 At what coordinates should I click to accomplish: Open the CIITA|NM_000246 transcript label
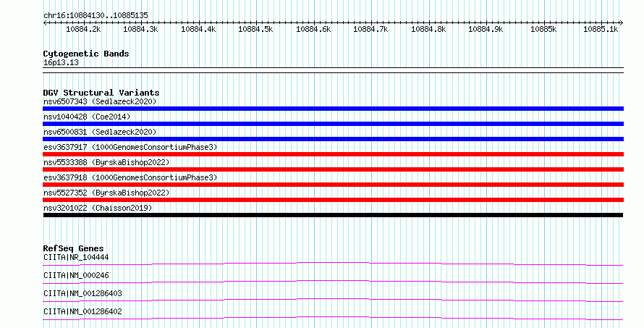76,275
